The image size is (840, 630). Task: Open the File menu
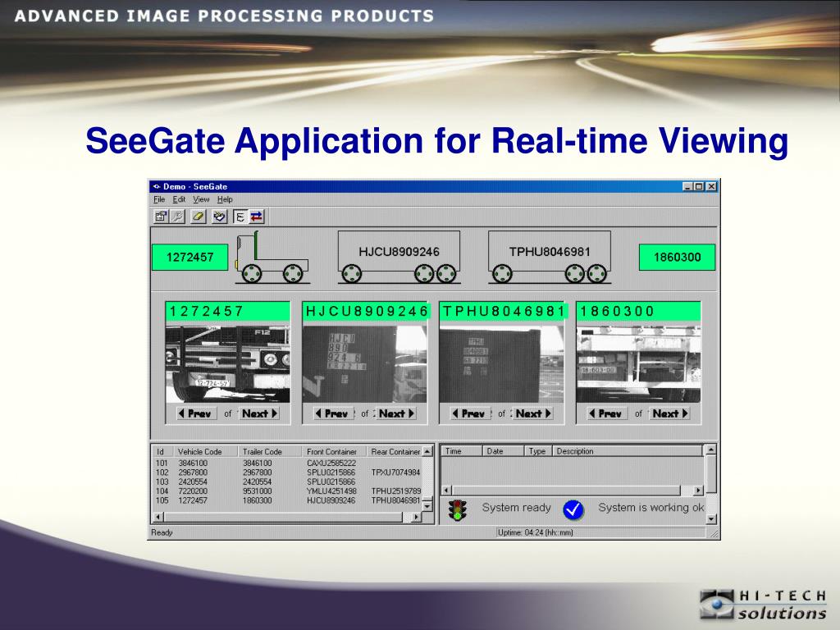(159, 199)
